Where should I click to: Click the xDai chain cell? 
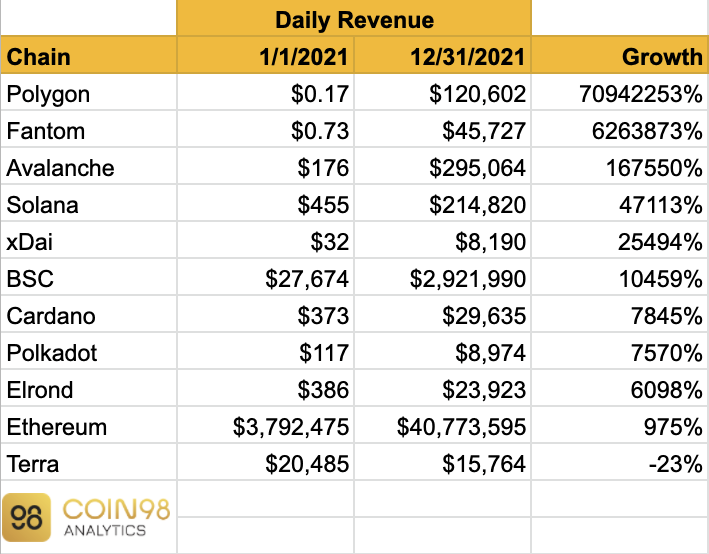tap(89, 241)
